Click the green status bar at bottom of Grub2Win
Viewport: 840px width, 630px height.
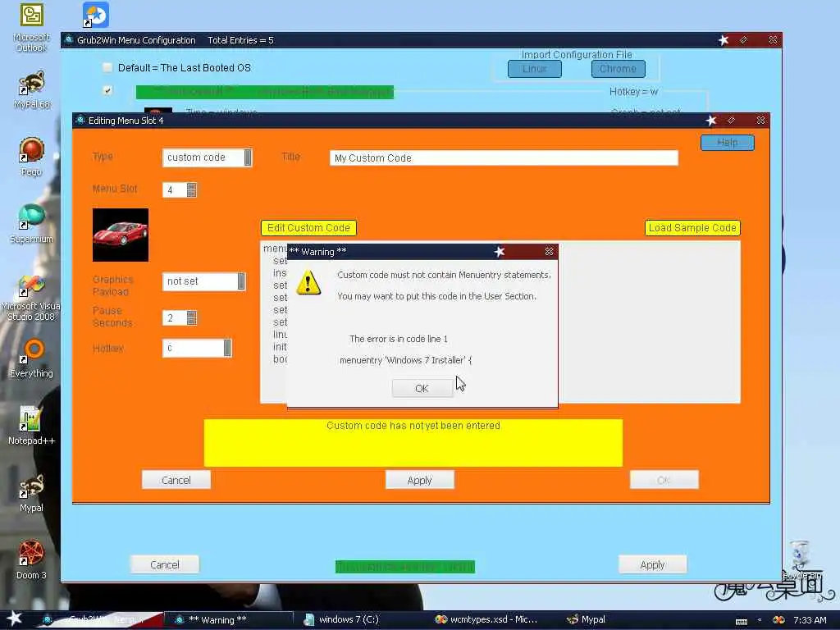click(x=405, y=567)
